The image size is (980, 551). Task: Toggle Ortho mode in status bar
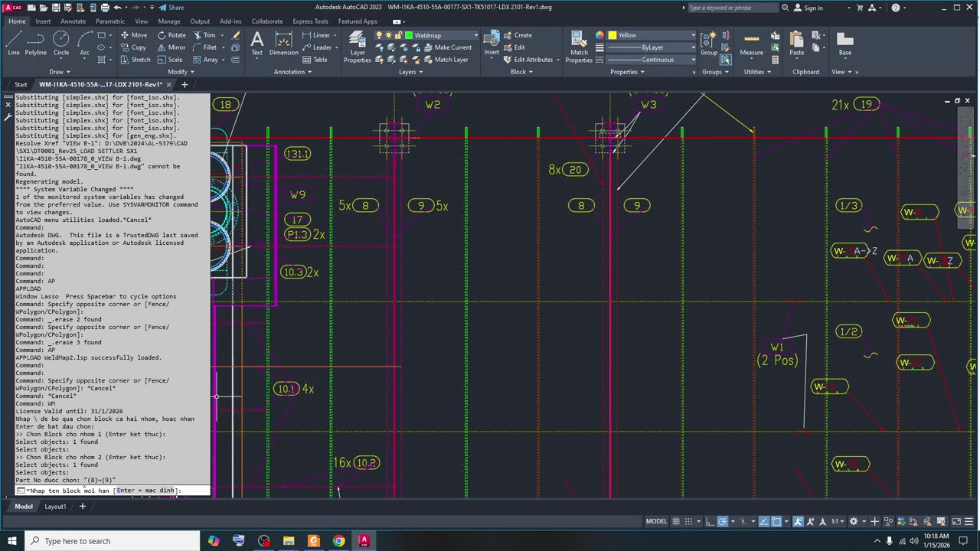coord(710,521)
